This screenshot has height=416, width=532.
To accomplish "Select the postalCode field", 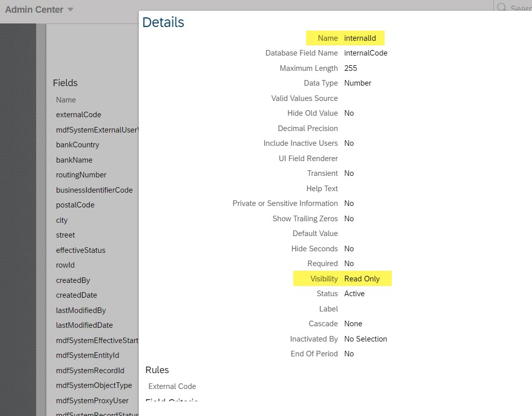I will click(75, 205).
